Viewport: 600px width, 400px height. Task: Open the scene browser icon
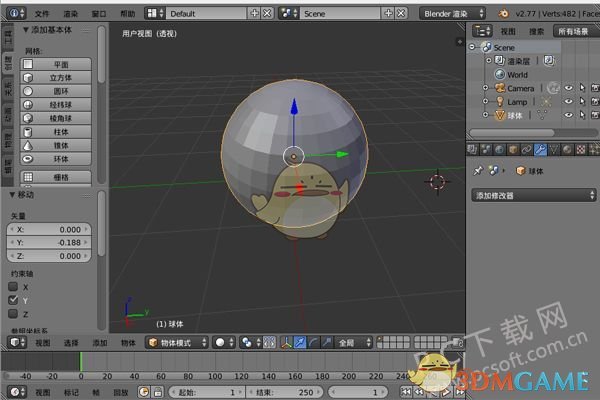coord(289,13)
